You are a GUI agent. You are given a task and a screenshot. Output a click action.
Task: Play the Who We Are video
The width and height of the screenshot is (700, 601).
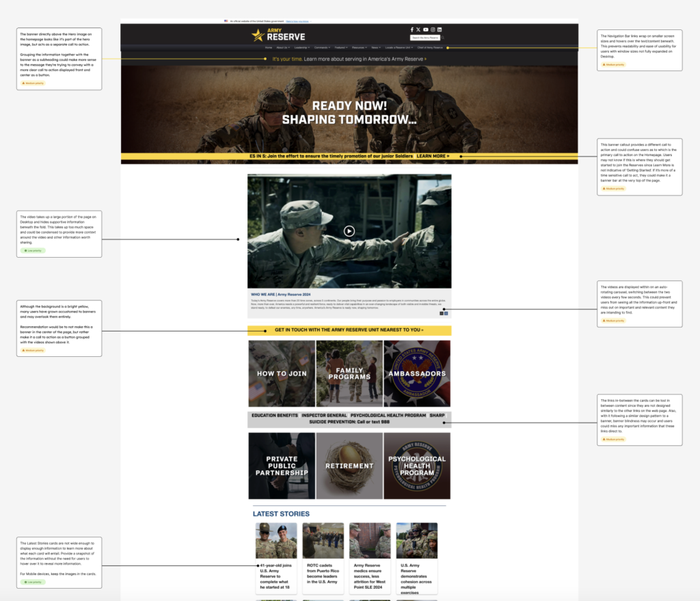[349, 231]
